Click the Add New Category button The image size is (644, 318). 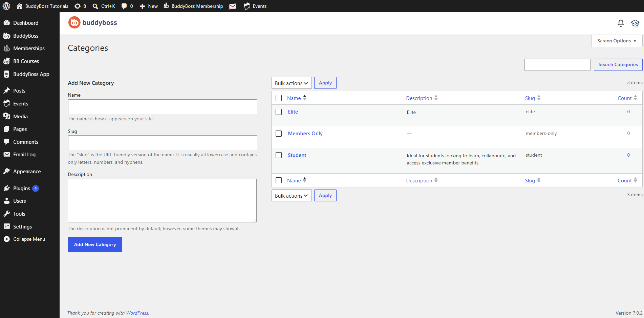tap(95, 244)
